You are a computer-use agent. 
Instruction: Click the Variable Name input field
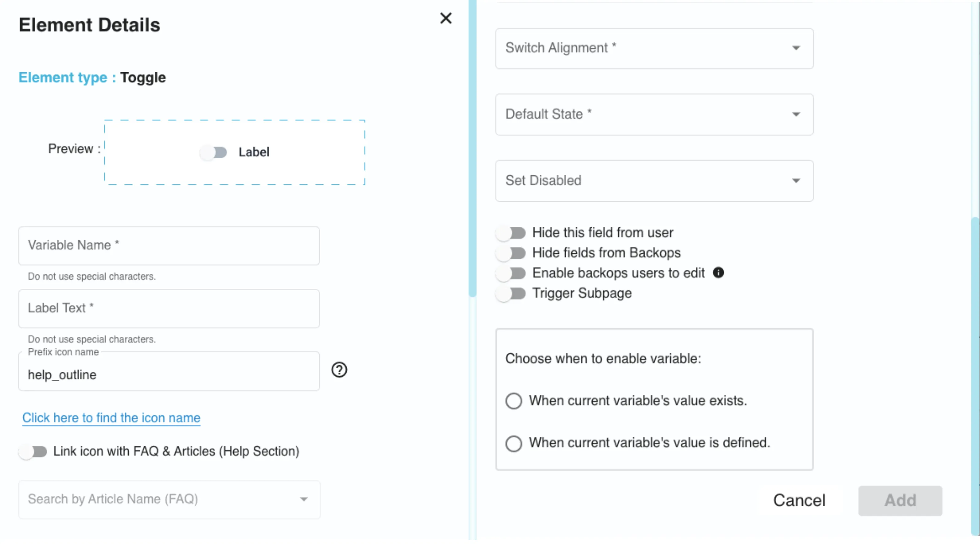tap(169, 245)
